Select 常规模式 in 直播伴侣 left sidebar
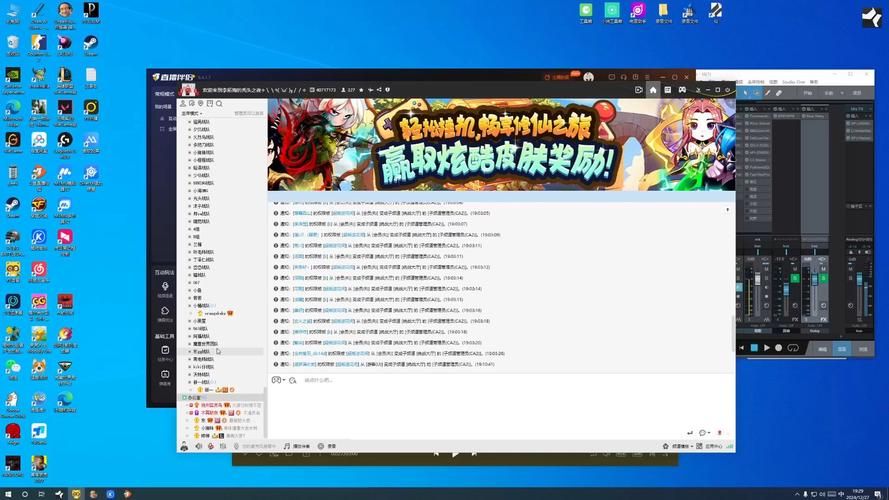Screen dimensions: 889x500 [164, 94]
